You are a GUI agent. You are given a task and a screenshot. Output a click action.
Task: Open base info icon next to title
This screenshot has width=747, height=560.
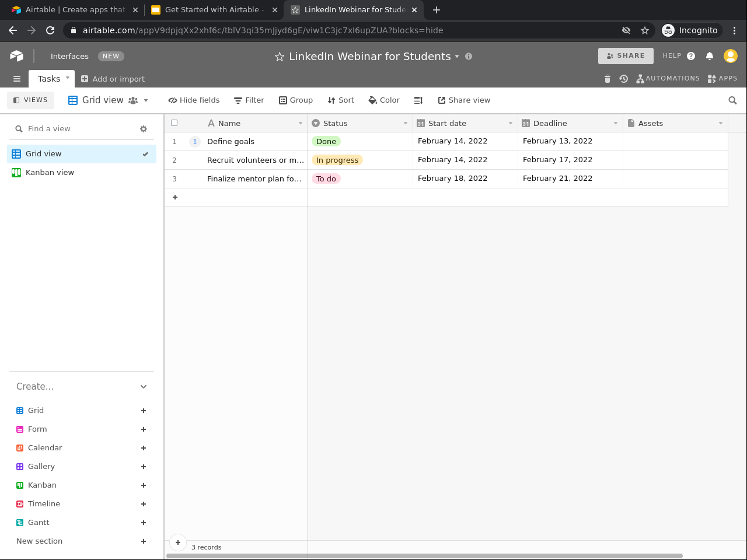click(469, 57)
